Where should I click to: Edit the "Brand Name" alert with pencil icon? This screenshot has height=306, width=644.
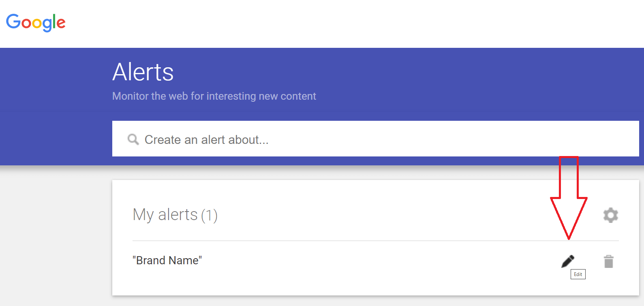568,261
